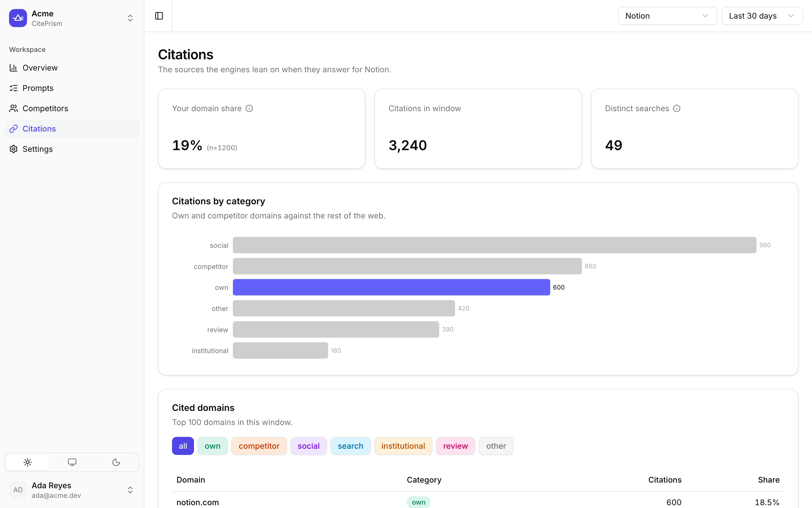Click the Cited domains heading
The image size is (812, 508).
203,408
